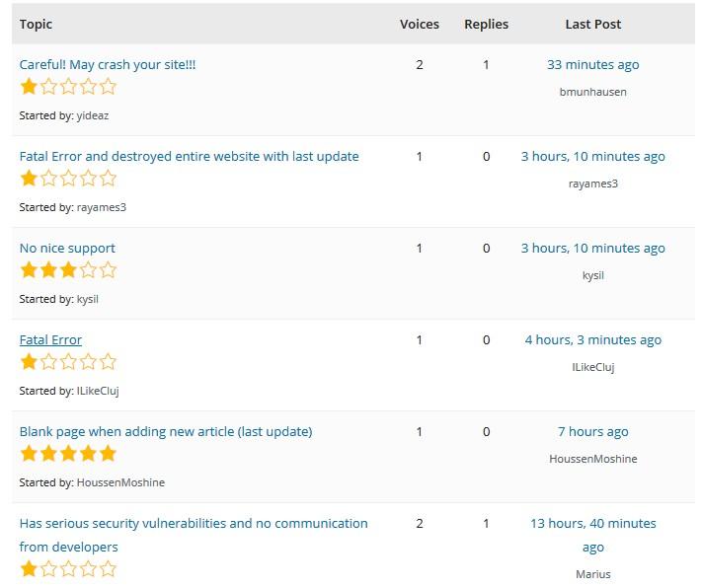Click the one-star rating under 'Careful! May crash'

click(68, 87)
